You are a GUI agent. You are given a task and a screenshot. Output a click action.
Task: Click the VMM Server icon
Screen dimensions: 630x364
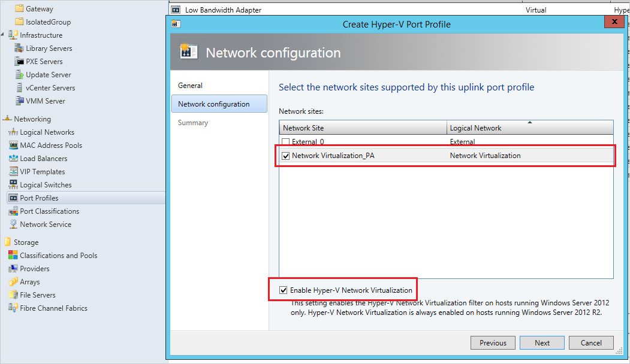coord(19,101)
